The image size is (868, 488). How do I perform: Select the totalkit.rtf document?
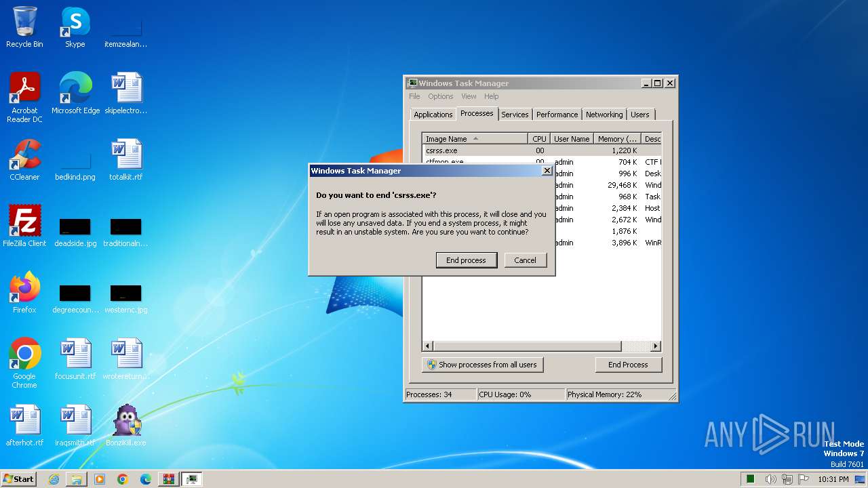[x=126, y=160]
